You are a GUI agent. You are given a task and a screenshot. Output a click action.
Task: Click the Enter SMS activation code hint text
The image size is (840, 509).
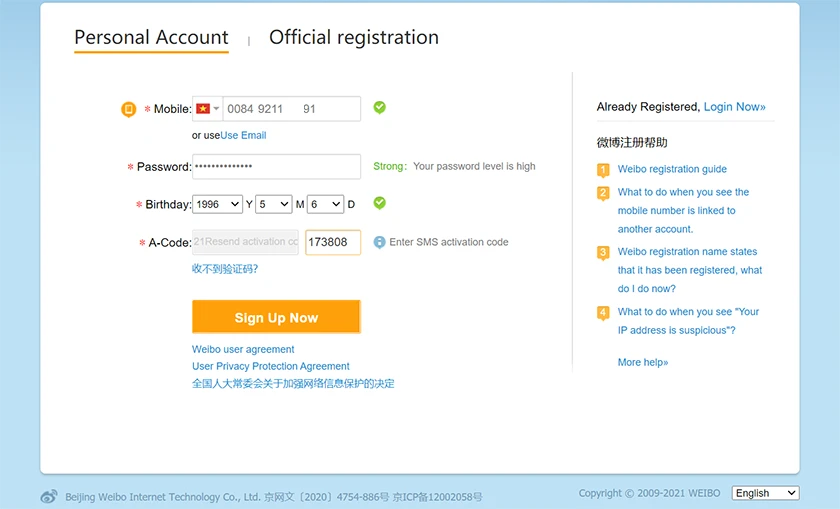(x=449, y=242)
